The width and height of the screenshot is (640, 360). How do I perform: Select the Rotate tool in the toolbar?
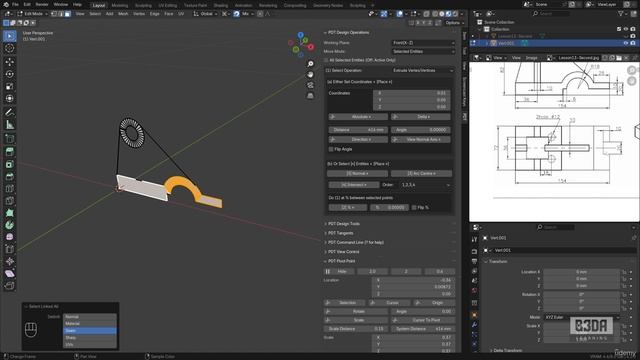(9, 74)
